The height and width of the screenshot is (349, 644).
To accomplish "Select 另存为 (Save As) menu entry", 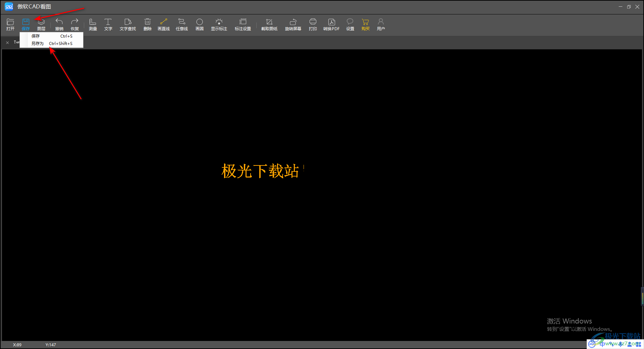I will tap(52, 44).
